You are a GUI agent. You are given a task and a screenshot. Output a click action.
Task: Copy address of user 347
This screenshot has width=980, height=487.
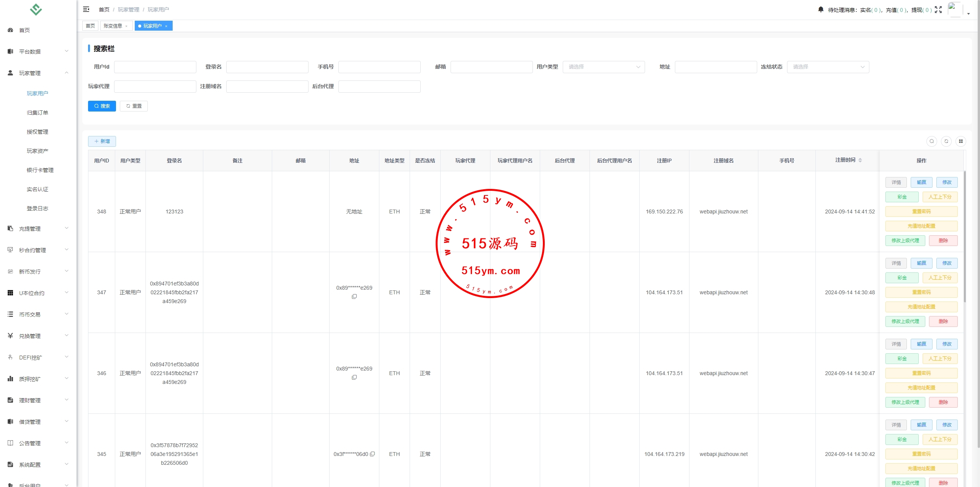click(354, 297)
